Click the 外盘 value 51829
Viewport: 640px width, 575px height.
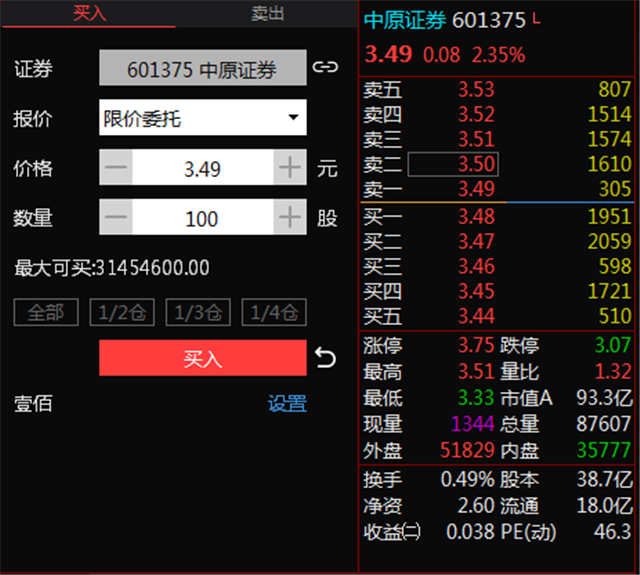coord(467,450)
